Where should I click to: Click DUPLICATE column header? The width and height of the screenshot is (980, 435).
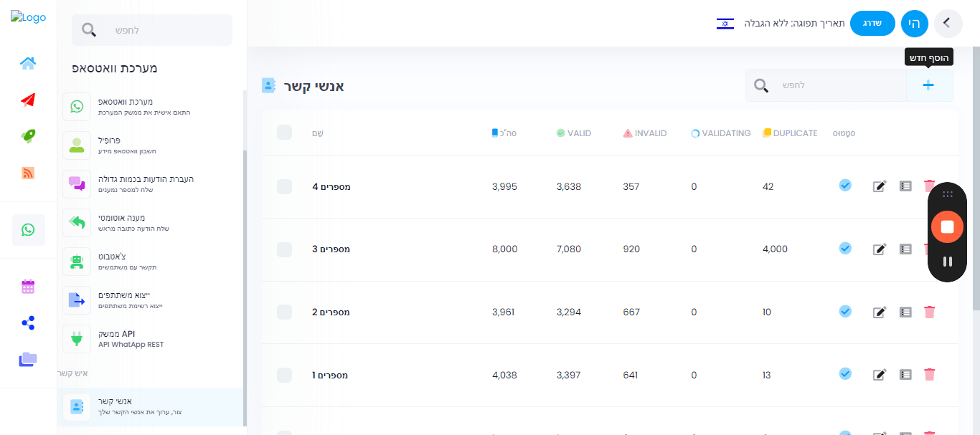[x=790, y=133]
